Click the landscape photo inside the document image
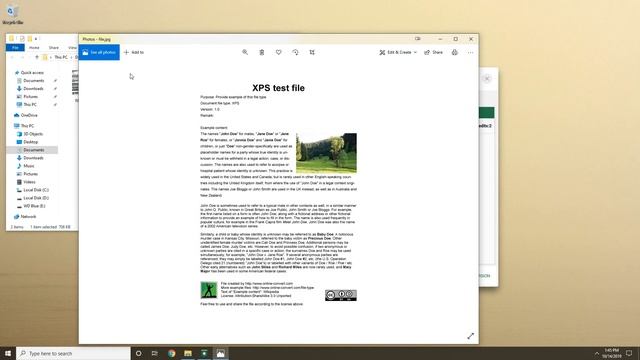This screenshot has height=360, width=640. (x=326, y=153)
